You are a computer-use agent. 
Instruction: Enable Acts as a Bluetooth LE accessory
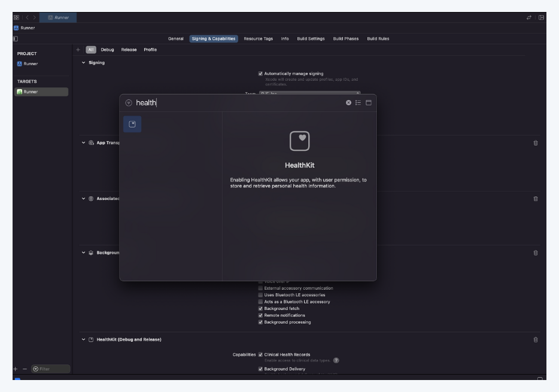coord(260,302)
